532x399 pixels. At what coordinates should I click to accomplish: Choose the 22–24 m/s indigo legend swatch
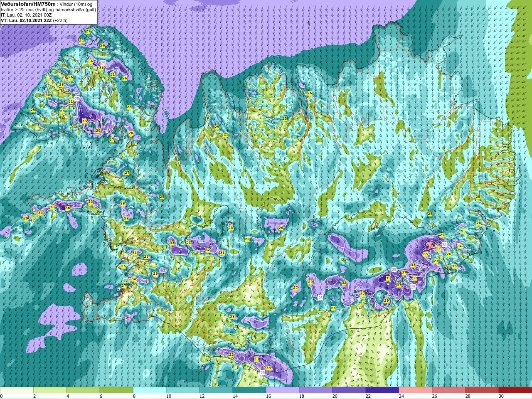pyautogui.click(x=382, y=390)
